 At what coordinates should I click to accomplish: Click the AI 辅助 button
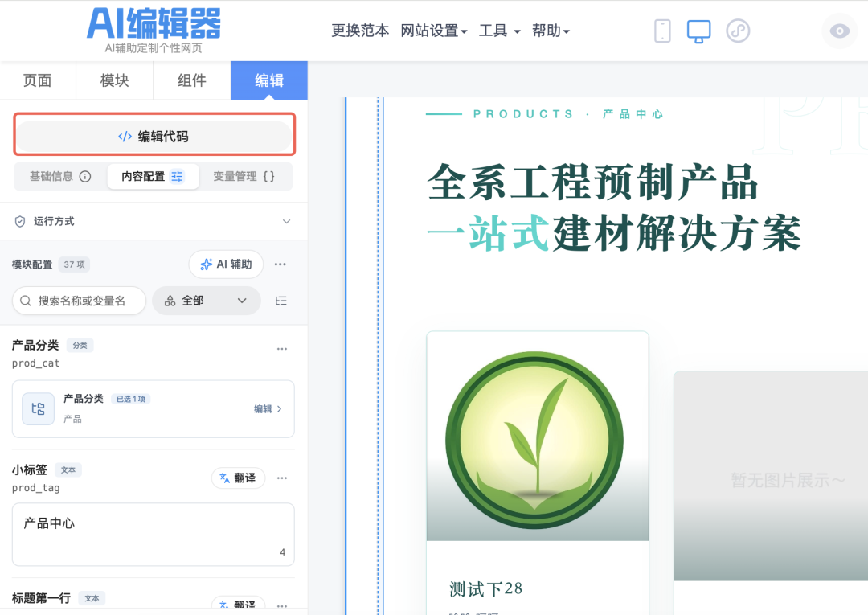pos(226,264)
